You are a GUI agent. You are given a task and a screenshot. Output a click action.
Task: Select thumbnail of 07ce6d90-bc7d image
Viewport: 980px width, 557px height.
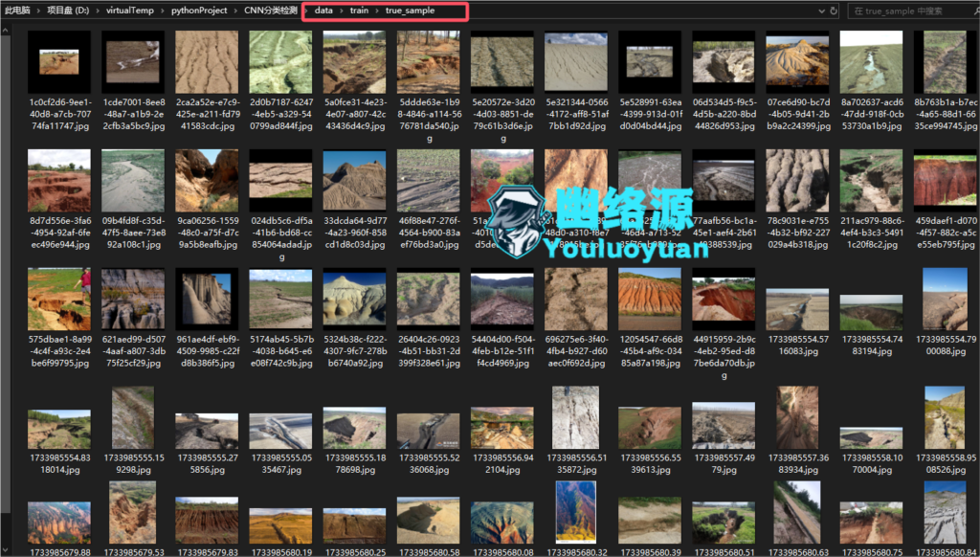797,62
